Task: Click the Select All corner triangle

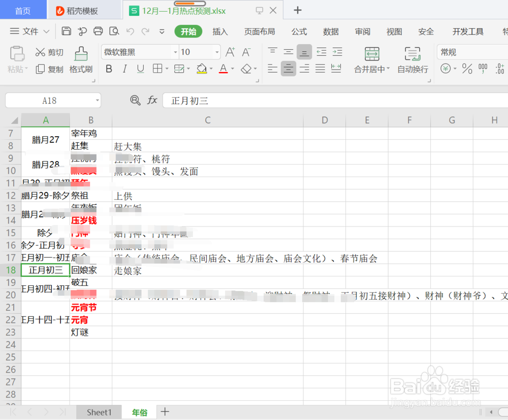Action: point(14,120)
